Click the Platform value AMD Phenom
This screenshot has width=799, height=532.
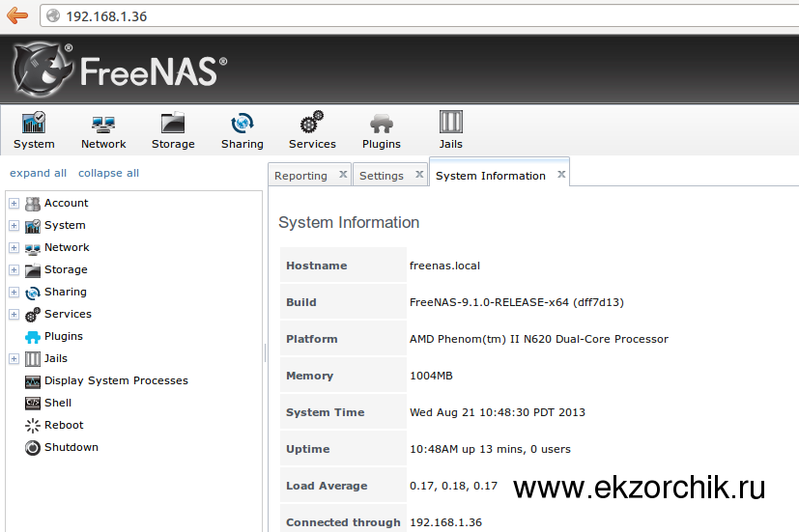pos(539,339)
